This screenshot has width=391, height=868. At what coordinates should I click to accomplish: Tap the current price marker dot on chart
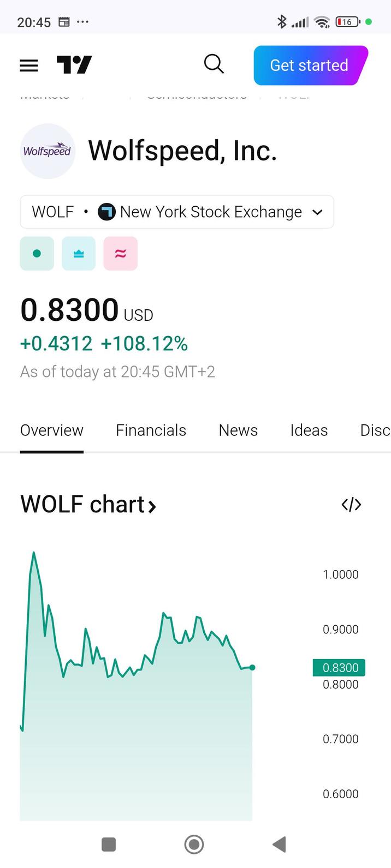252,667
